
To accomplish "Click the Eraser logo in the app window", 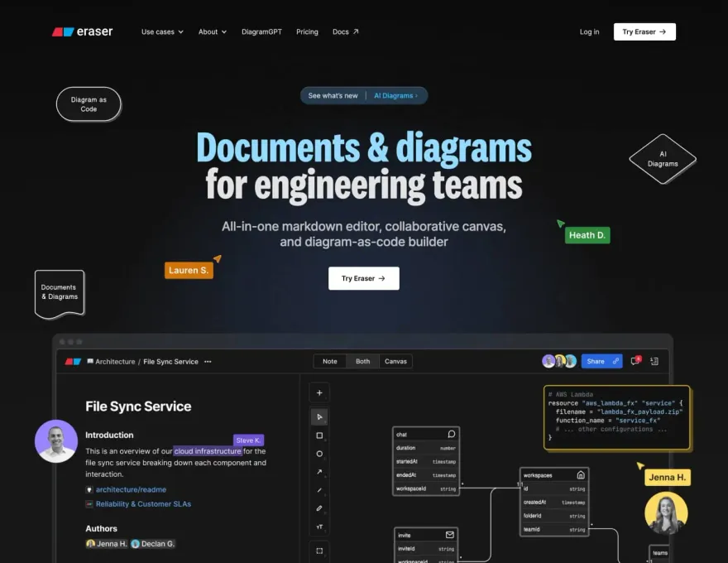I will point(73,362).
